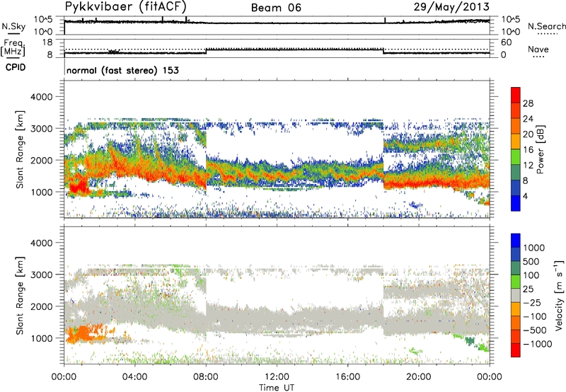Click the '100' label on Velocity colorbar
566x392 pixels.
(531, 275)
